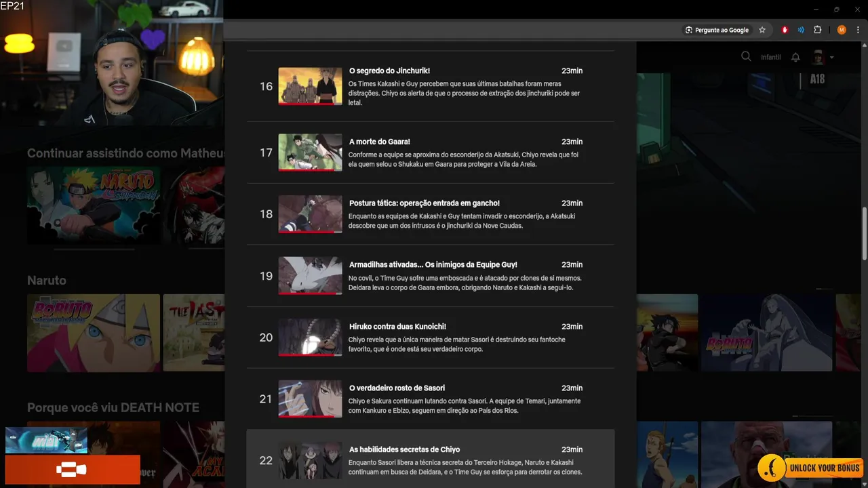The width and height of the screenshot is (868, 488).
Task: Play episode 21 thumbnail
Action: pyautogui.click(x=310, y=399)
